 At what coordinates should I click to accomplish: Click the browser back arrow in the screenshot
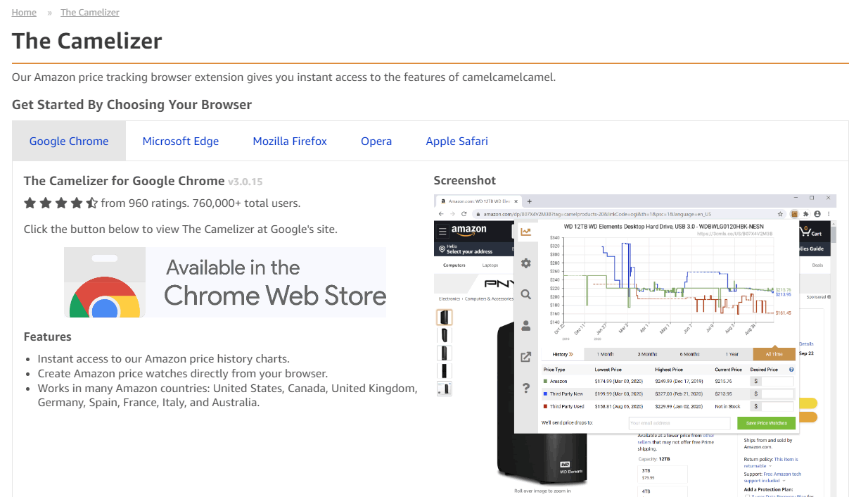[441, 213]
